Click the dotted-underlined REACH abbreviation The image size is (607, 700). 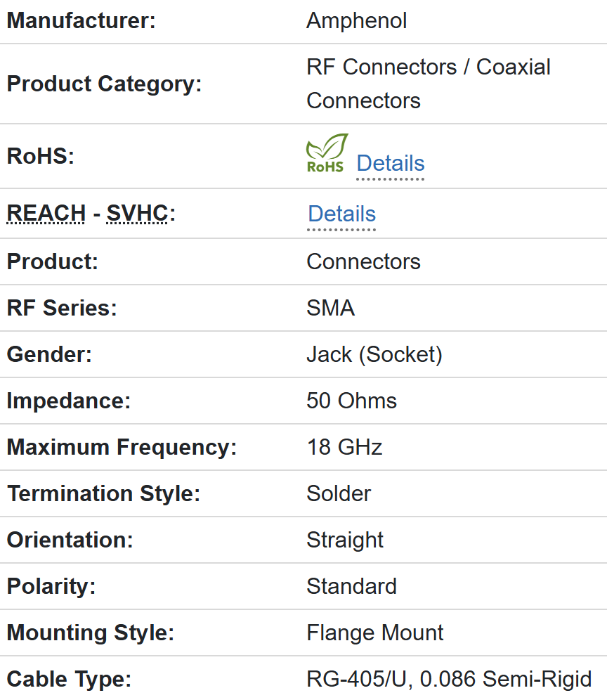(x=46, y=214)
